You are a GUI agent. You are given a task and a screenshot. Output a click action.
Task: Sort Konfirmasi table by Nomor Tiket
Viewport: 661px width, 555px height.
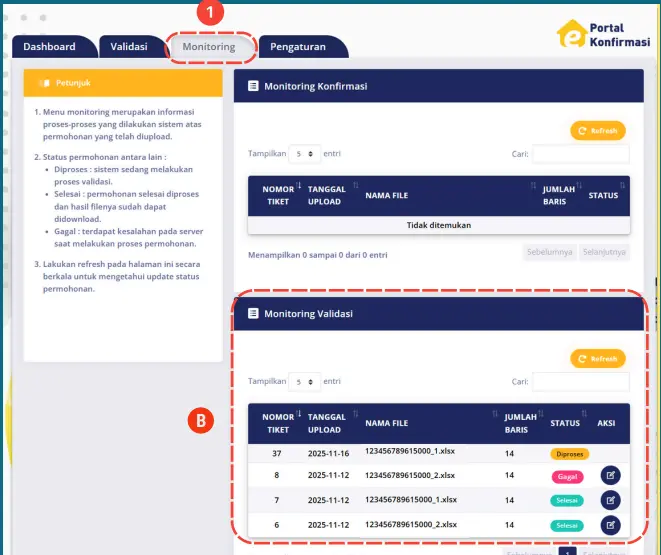(x=278, y=196)
